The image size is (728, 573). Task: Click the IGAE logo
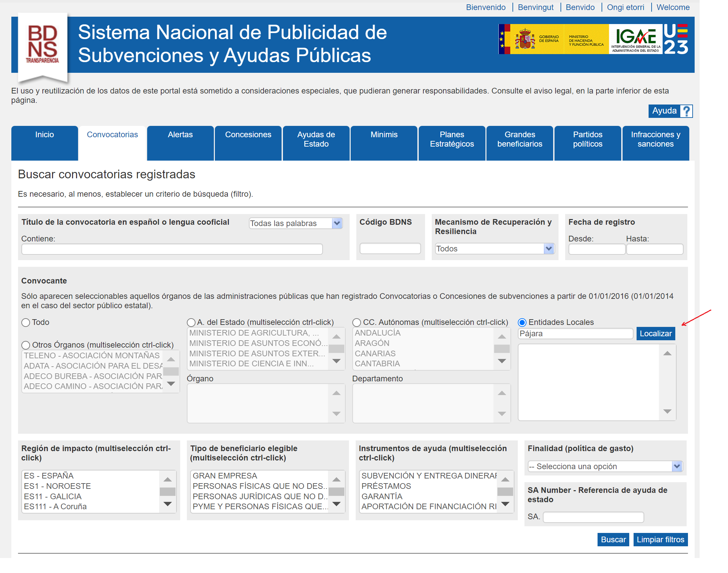tap(636, 39)
